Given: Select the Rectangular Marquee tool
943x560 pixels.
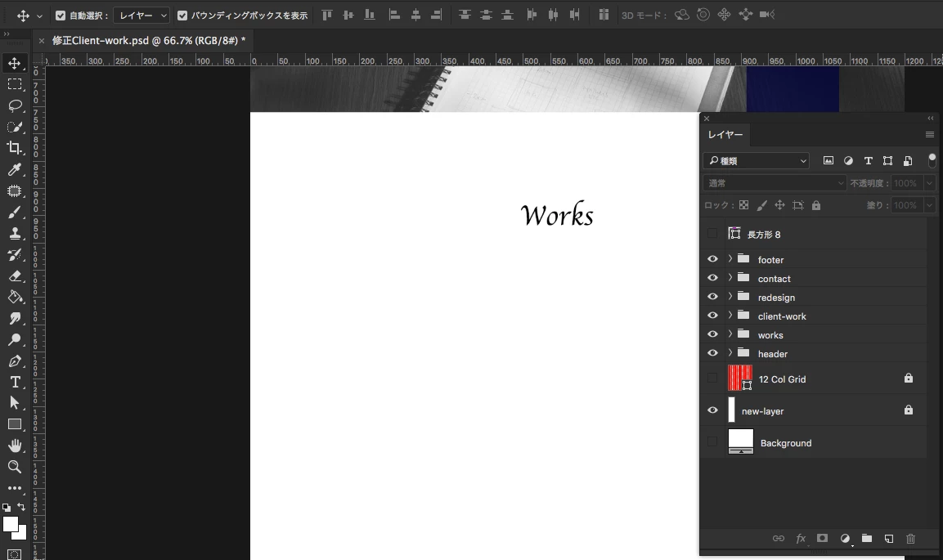Looking at the screenshot, I should pos(15,84).
